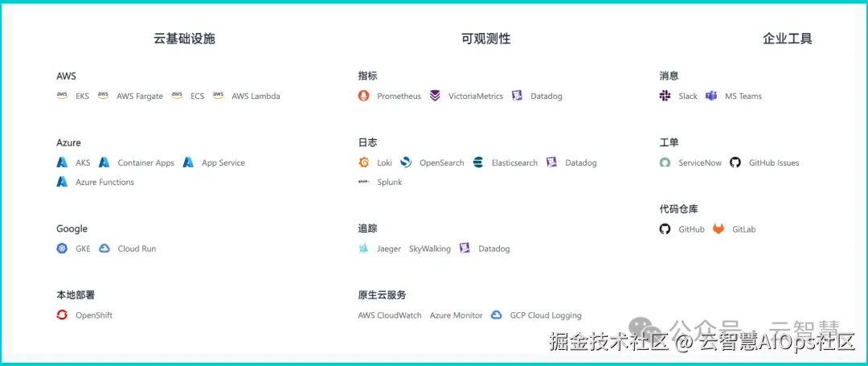Click the OpenShift text label
Viewport: 868px width, 366px height.
pyautogui.click(x=94, y=315)
